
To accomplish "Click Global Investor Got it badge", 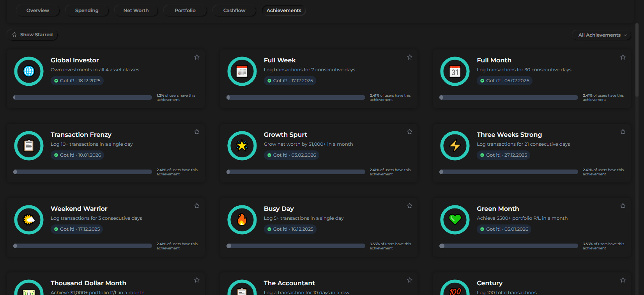I will point(77,81).
